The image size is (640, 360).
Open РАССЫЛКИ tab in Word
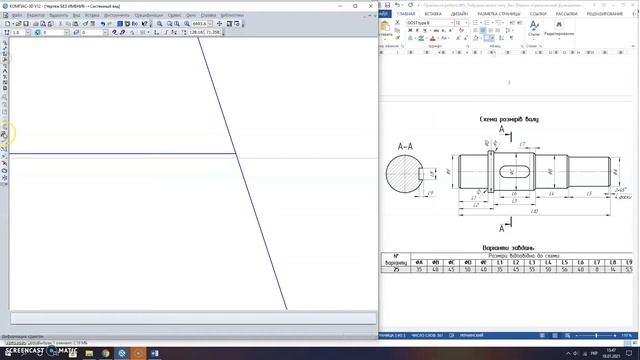click(x=567, y=14)
